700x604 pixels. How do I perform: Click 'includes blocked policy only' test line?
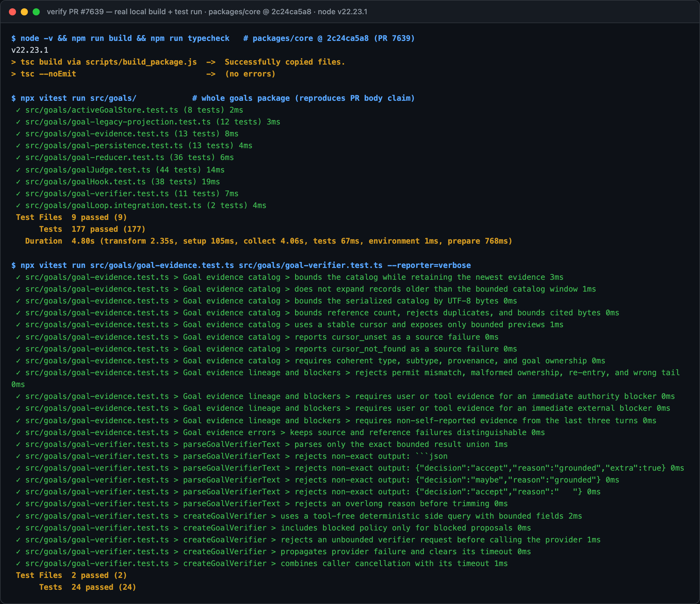coord(273,527)
